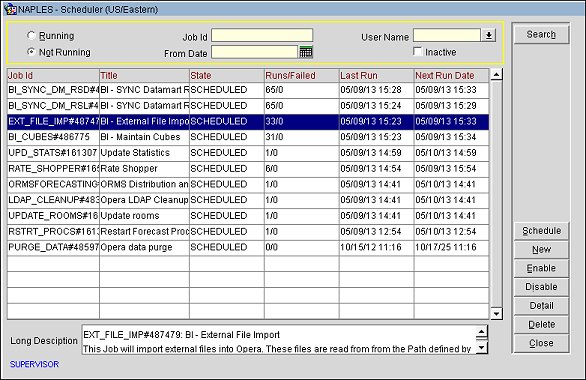
Task: Click the job table scroll down arrow
Action: click(x=496, y=313)
